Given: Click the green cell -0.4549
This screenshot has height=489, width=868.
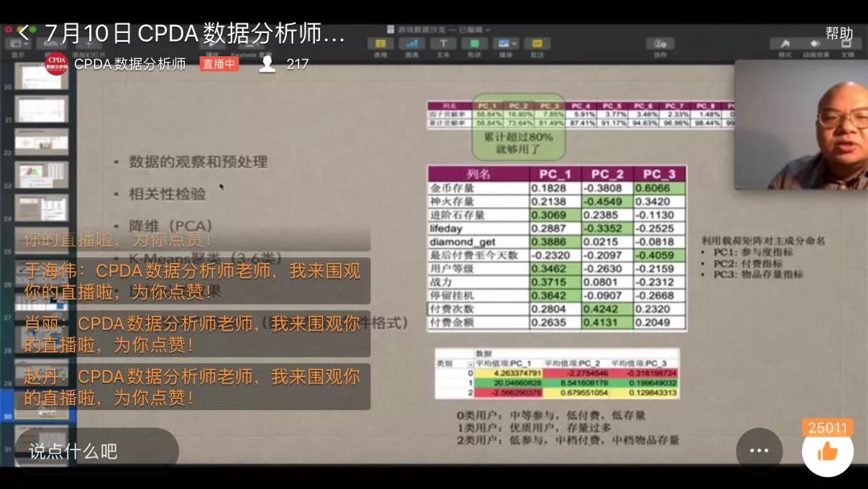Looking at the screenshot, I should 608,202.
